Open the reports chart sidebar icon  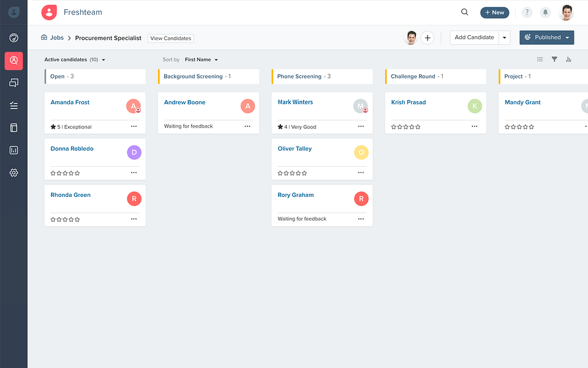pyautogui.click(x=13, y=150)
